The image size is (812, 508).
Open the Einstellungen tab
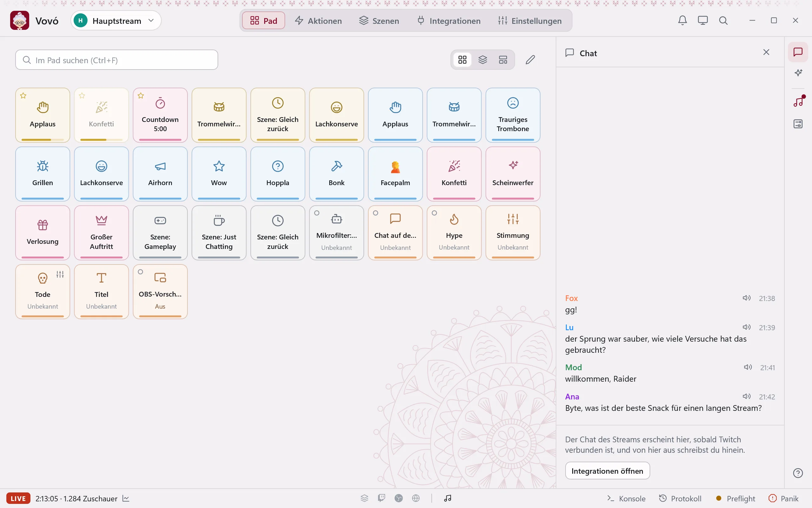click(529, 21)
